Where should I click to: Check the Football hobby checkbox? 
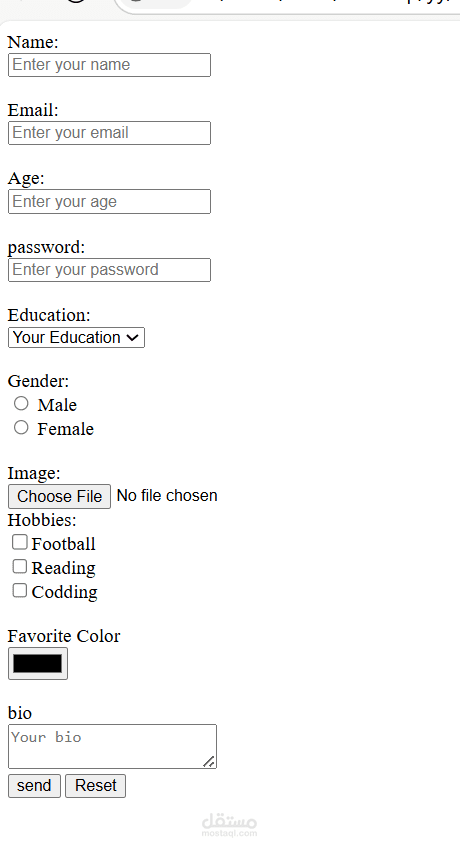click(x=20, y=542)
